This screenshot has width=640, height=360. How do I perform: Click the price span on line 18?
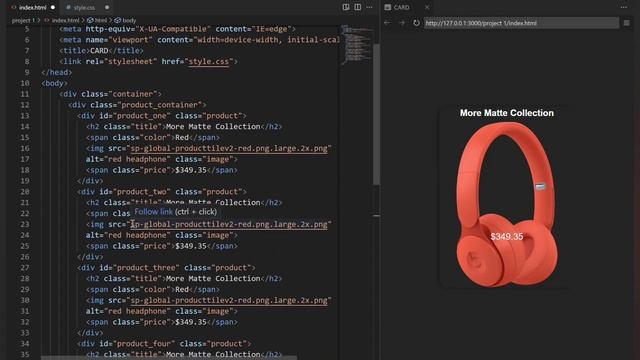point(162,170)
